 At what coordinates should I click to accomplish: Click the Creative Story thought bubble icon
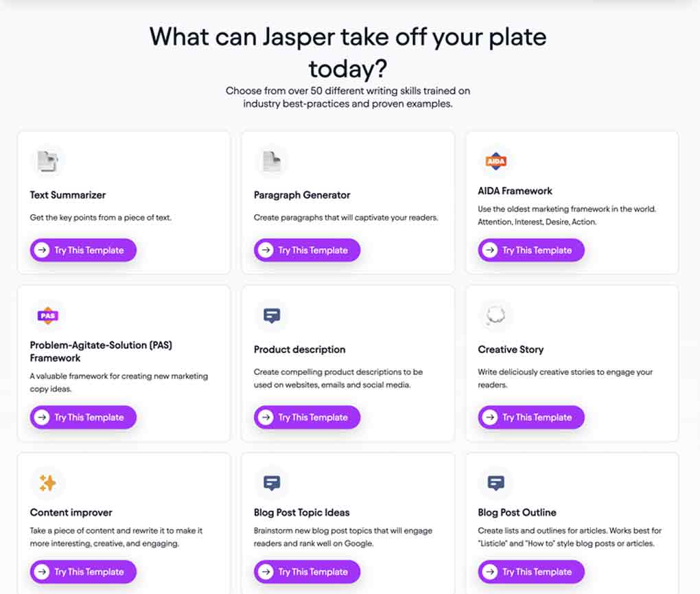(x=495, y=315)
